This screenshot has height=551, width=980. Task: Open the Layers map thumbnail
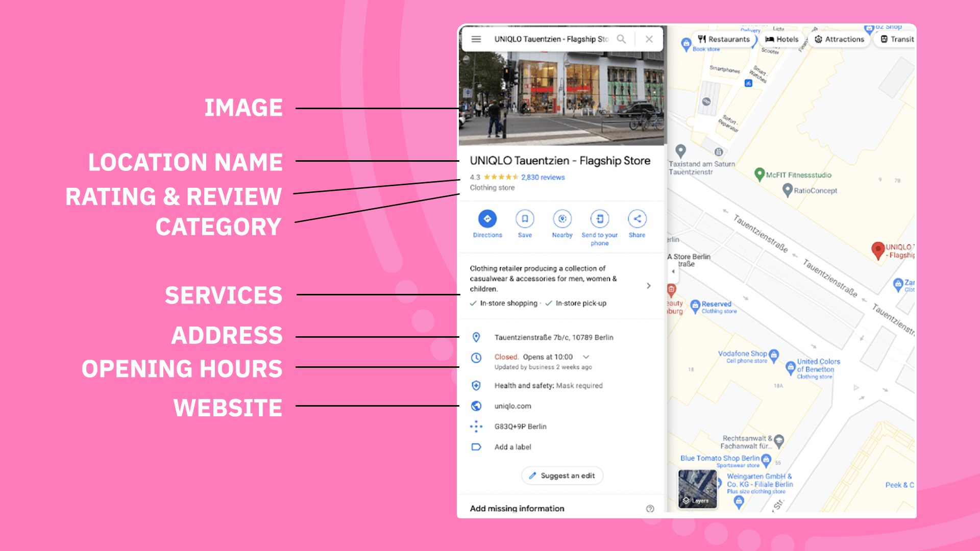coord(697,489)
